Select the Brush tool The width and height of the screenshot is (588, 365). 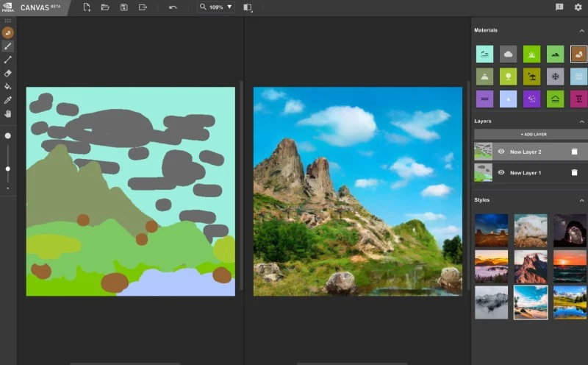8,46
